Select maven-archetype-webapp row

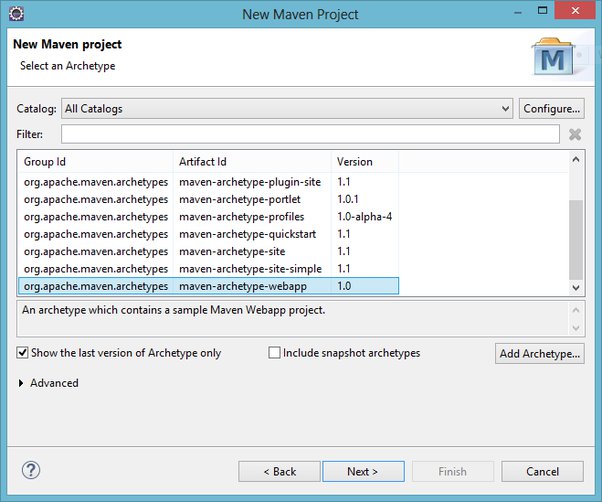tap(208, 286)
